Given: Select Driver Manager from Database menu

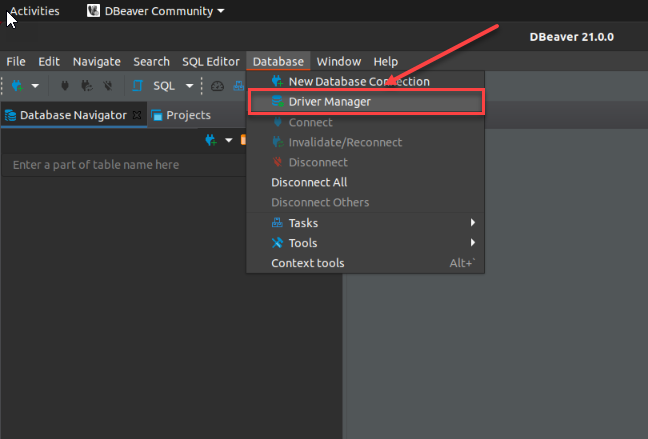Looking at the screenshot, I should [329, 102].
